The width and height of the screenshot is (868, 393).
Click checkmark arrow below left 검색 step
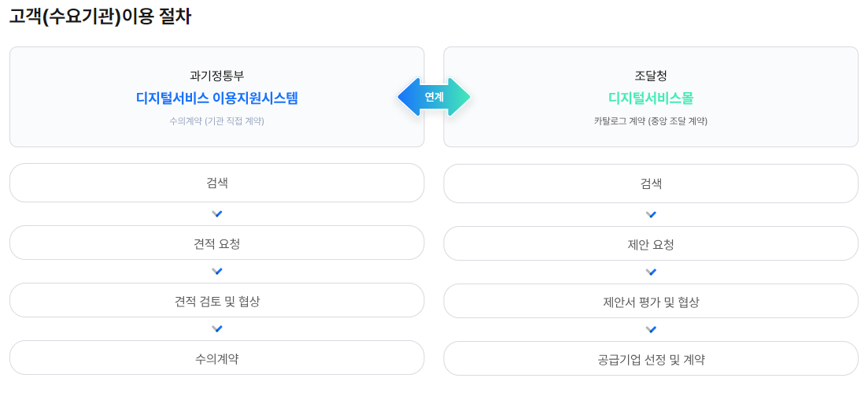click(x=217, y=214)
